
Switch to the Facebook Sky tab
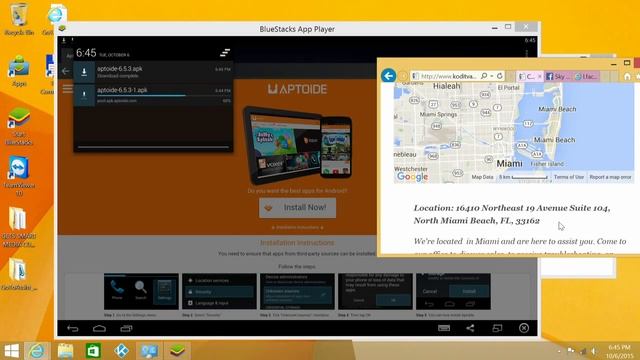point(558,76)
